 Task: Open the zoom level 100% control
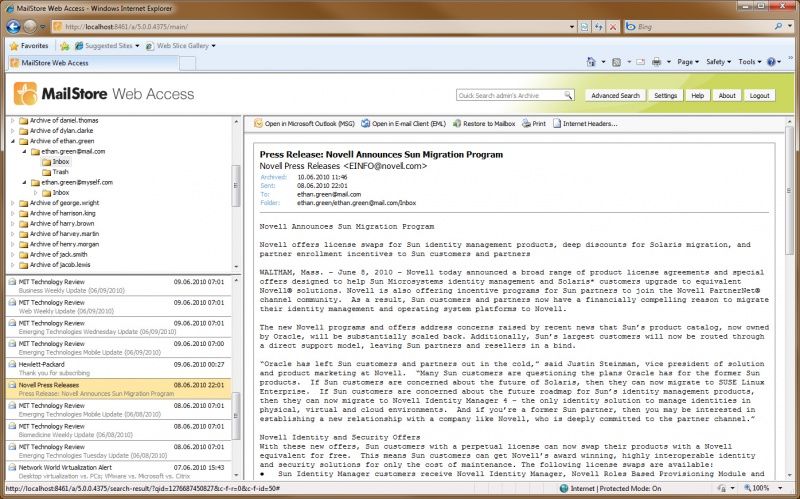pos(763,488)
